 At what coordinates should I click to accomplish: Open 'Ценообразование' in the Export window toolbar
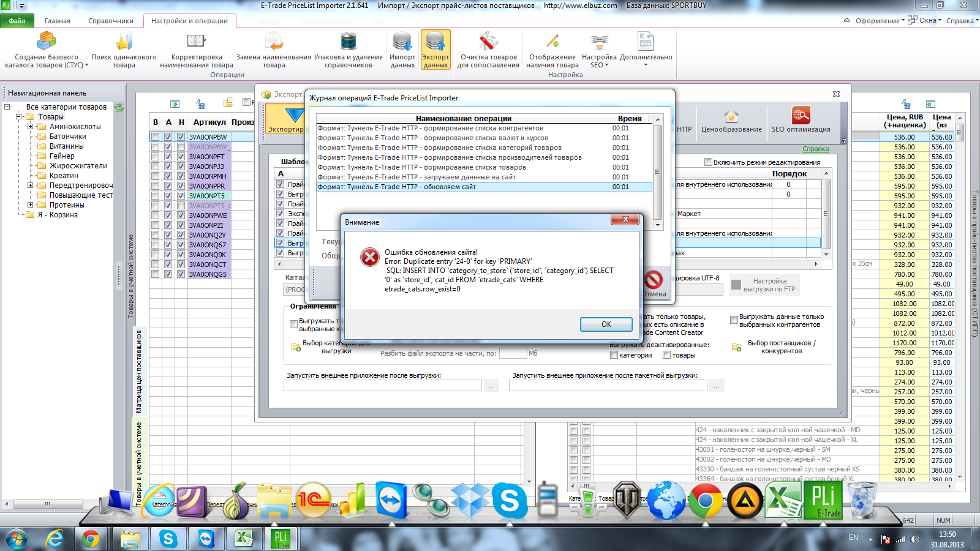pyautogui.click(x=731, y=121)
